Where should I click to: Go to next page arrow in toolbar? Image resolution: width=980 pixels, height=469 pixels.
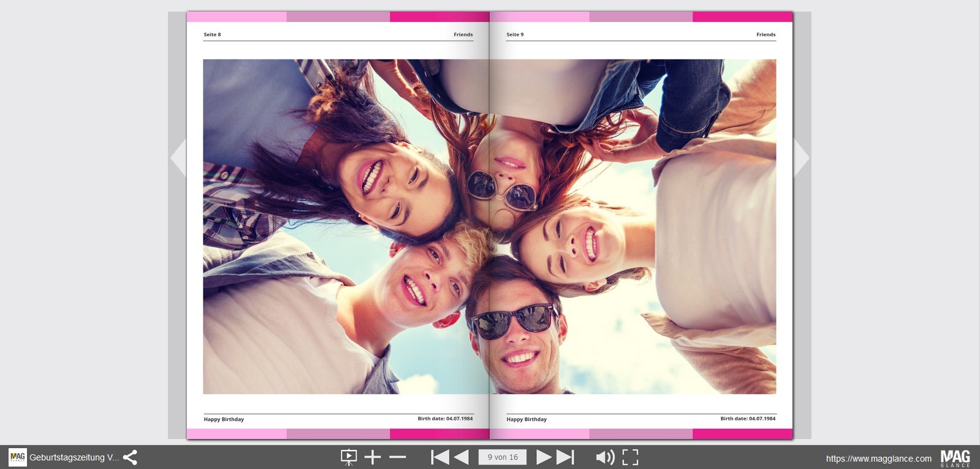543,457
